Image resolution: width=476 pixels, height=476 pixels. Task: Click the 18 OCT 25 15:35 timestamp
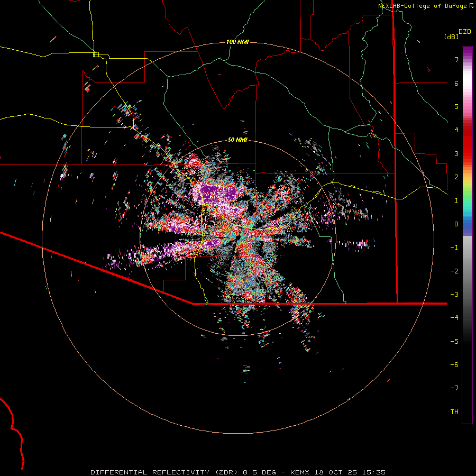tap(350, 472)
